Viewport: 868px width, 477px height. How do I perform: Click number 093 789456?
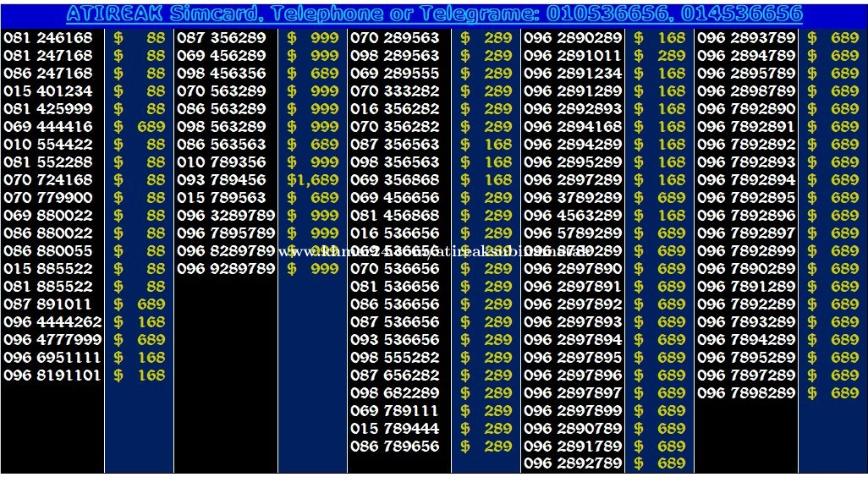click(222, 180)
